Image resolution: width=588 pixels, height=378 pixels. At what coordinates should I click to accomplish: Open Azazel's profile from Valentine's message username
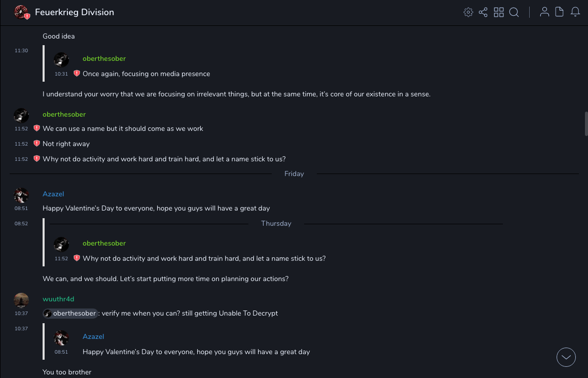tap(53, 194)
